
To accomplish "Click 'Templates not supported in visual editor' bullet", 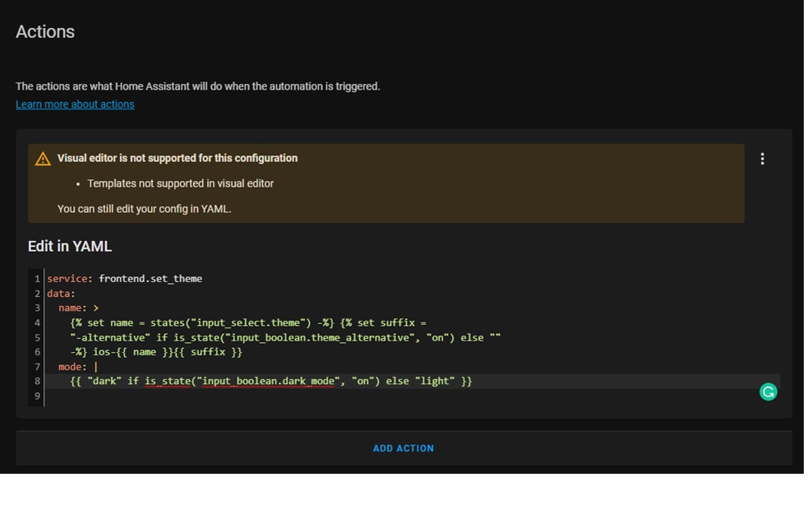I will 181,183.
